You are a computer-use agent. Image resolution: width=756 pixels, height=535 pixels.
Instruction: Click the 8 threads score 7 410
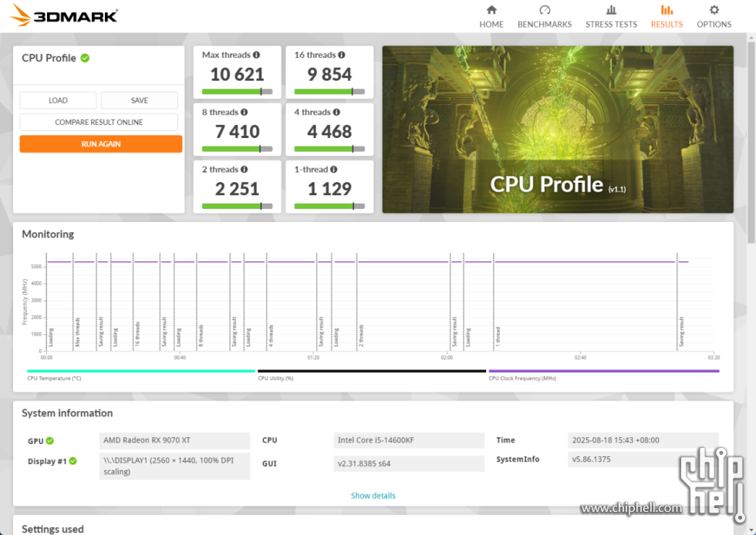(238, 132)
